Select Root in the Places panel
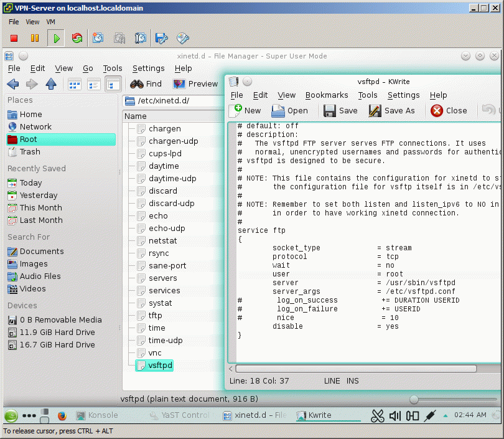The width and height of the screenshot is (504, 439). click(x=29, y=139)
